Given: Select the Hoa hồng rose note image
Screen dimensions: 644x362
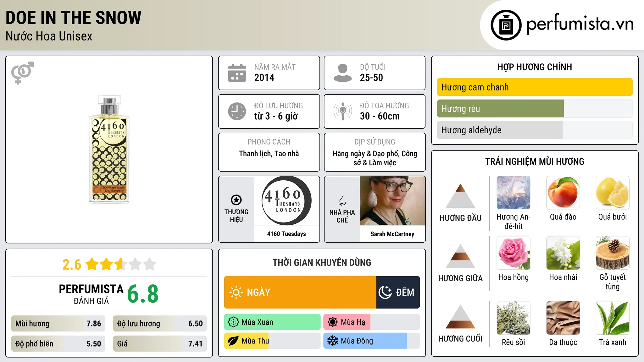Looking at the screenshot, I should pyautogui.click(x=514, y=253).
